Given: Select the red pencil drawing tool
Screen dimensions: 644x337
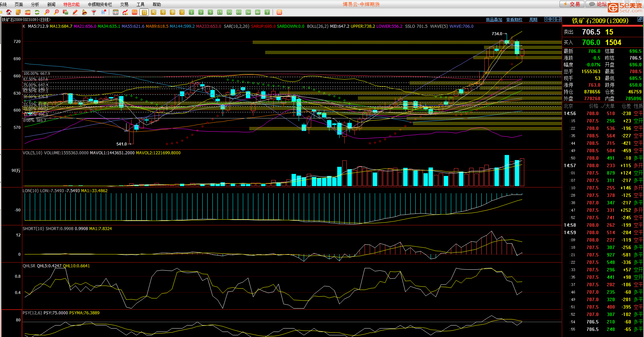Looking at the screenshot, I should [x=75, y=12].
